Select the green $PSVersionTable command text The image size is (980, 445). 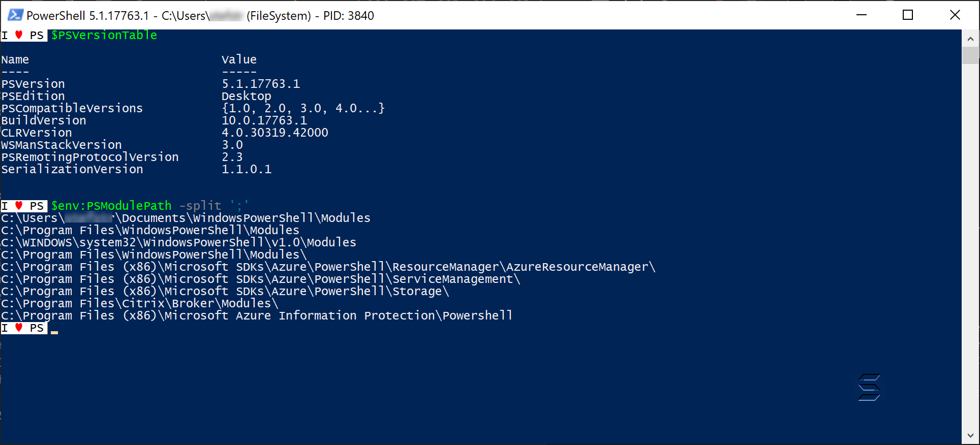(x=104, y=35)
